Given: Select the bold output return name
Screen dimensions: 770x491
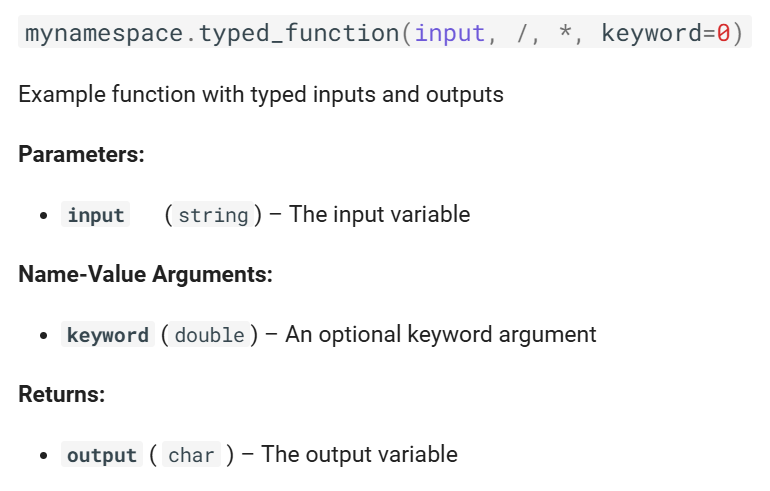Looking at the screenshot, I should point(102,454).
